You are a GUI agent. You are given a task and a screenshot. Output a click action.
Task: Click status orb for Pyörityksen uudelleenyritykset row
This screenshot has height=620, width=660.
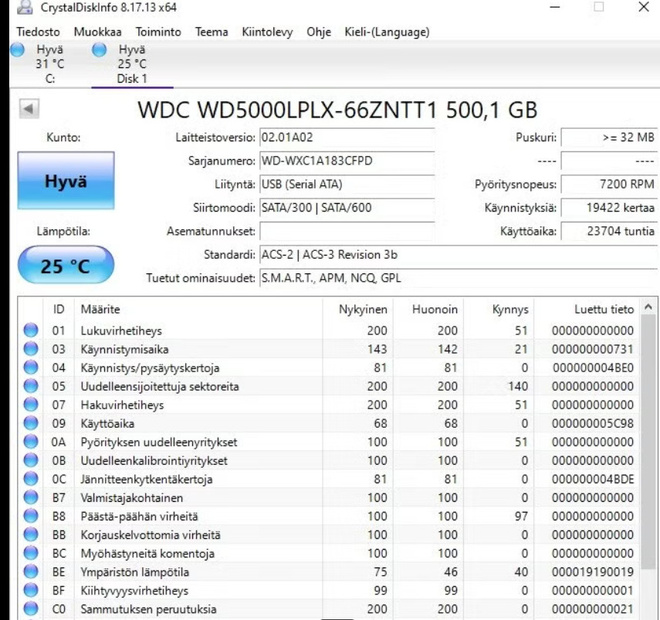(x=31, y=442)
